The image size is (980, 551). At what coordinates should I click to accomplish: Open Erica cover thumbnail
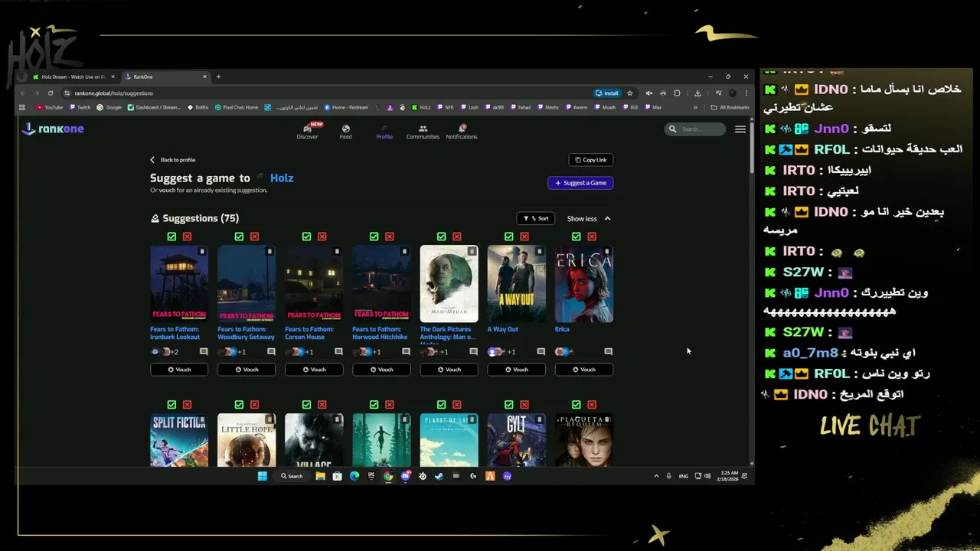583,284
